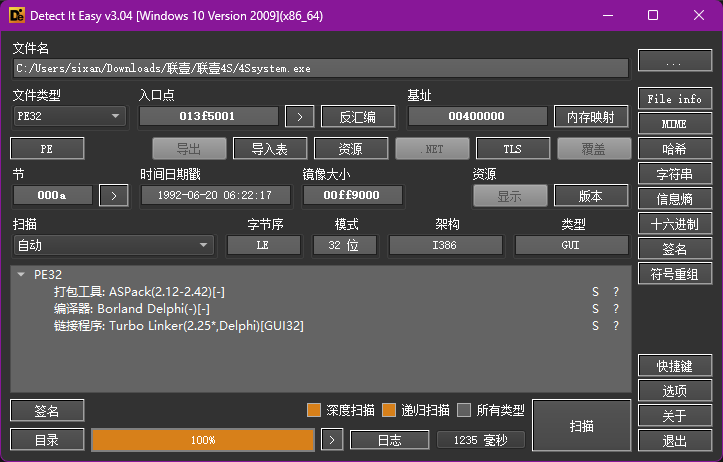Click the 'S' link on the ASPack row
The height and width of the screenshot is (462, 723).
pos(595,292)
